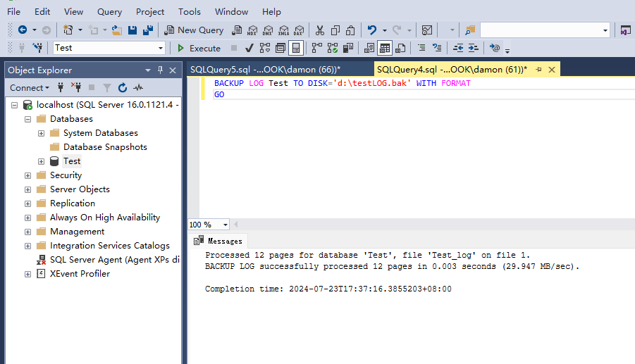Click the Decrease Indent icon
This screenshot has height=364, width=635.
458,48
